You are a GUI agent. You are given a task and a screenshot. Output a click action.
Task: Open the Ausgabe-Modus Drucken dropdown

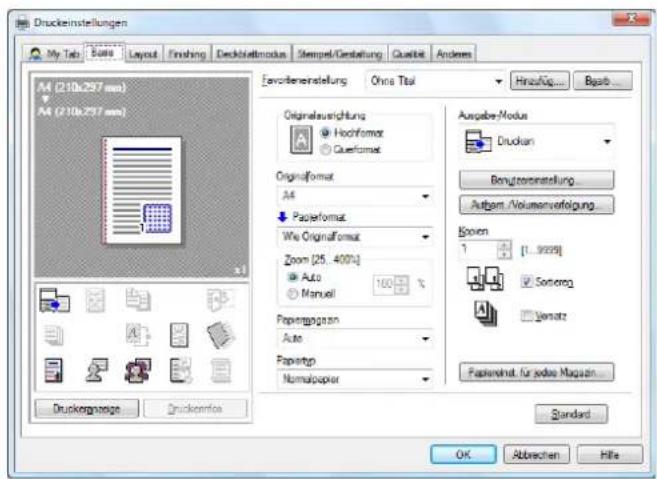(537, 142)
